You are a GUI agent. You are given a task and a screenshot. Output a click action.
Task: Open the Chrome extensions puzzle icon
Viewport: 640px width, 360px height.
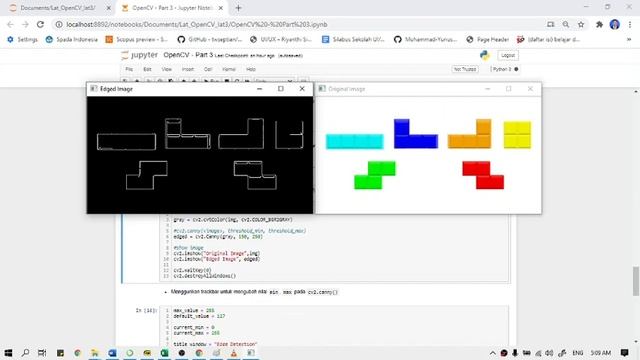coord(599,24)
